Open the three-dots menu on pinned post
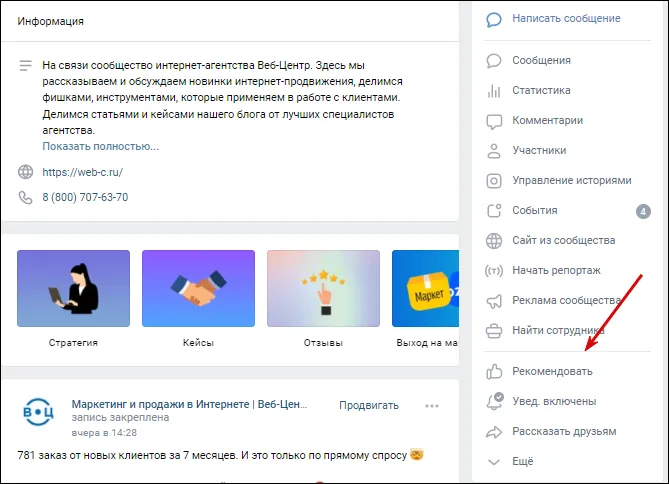669x484 pixels. pos(432,405)
